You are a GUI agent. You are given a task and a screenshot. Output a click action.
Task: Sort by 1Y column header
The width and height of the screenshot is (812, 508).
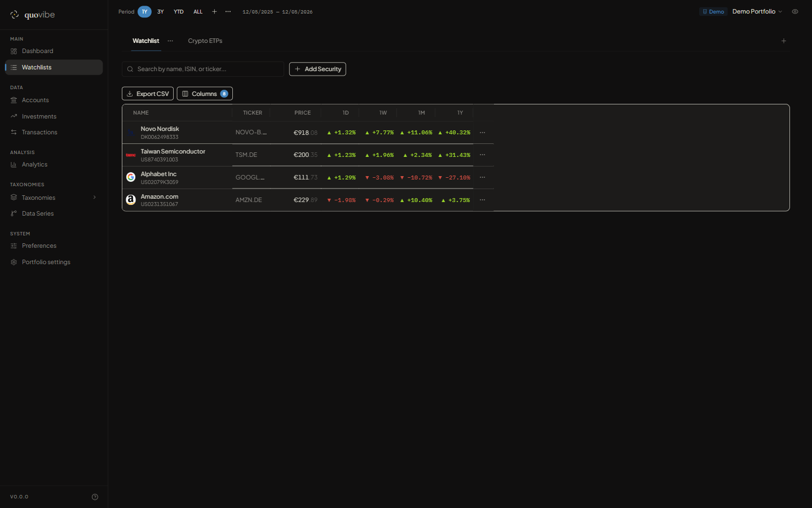tap(460, 113)
